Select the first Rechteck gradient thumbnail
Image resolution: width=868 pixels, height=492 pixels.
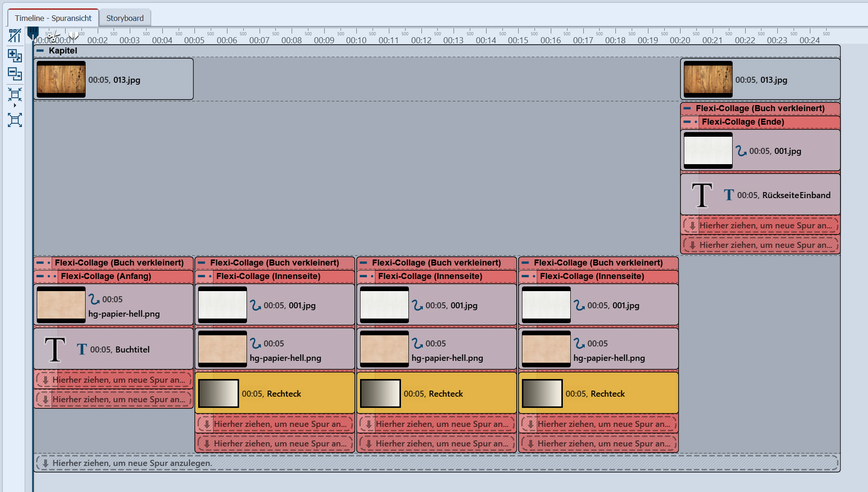point(219,393)
